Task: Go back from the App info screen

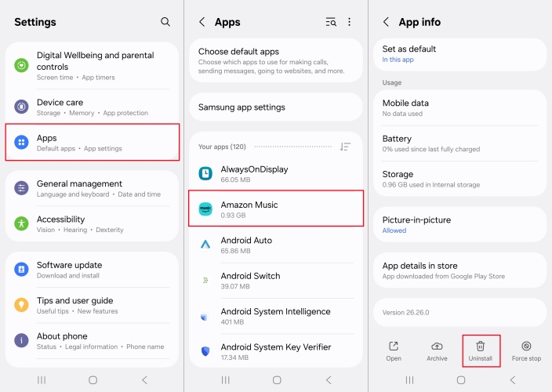Action: pyautogui.click(x=386, y=22)
